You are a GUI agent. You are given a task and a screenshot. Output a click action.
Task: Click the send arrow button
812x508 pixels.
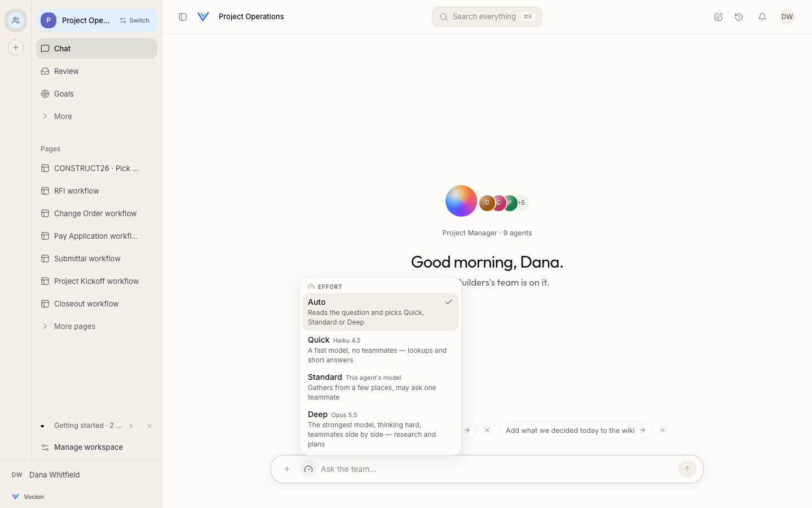[x=687, y=469]
